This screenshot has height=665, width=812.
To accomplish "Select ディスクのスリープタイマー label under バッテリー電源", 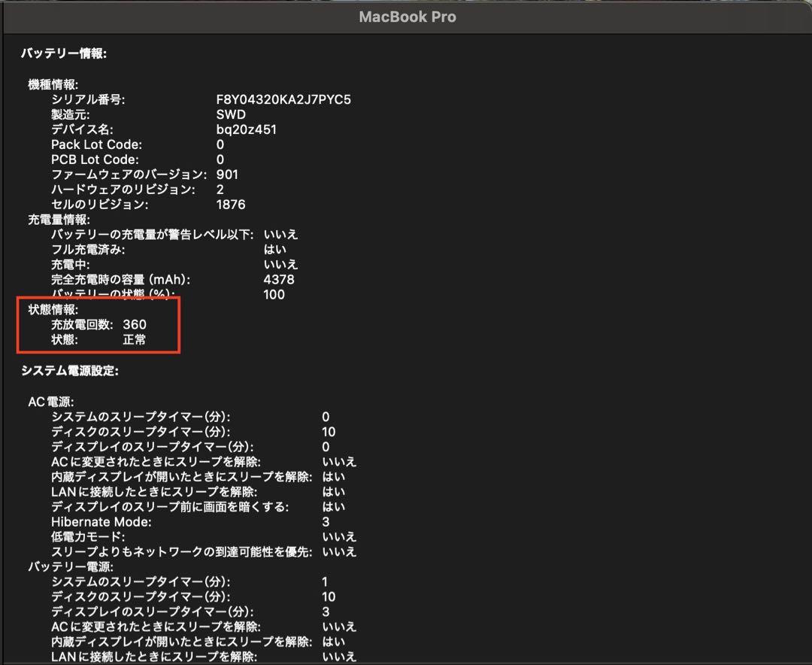I will 141,597.
